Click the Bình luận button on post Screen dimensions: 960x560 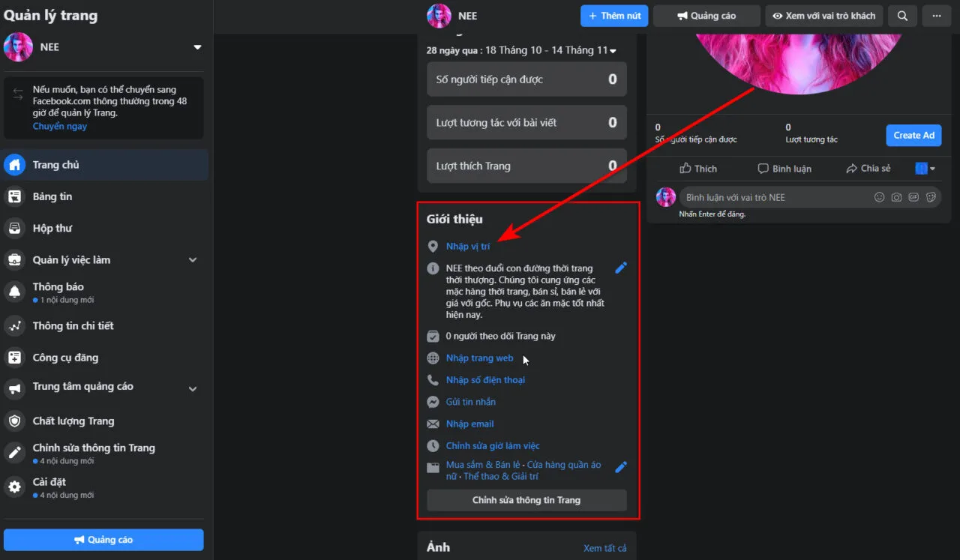click(x=784, y=169)
